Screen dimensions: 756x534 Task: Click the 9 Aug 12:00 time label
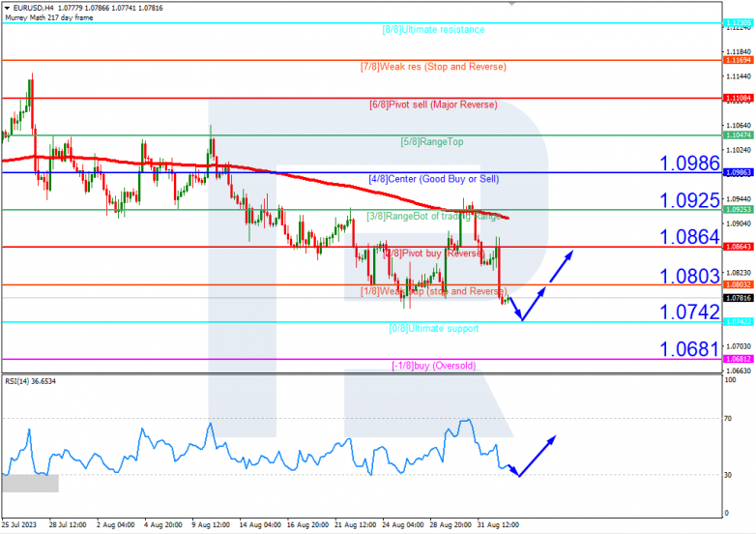210,525
